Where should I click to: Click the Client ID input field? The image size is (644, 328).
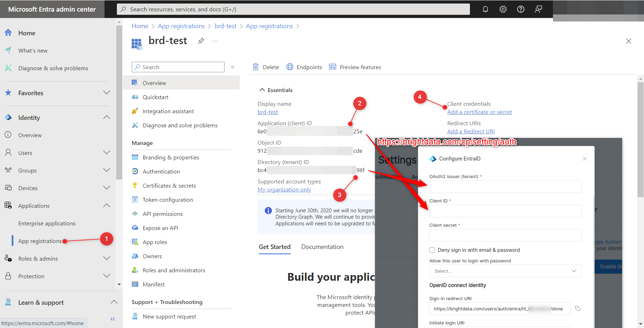505,211
